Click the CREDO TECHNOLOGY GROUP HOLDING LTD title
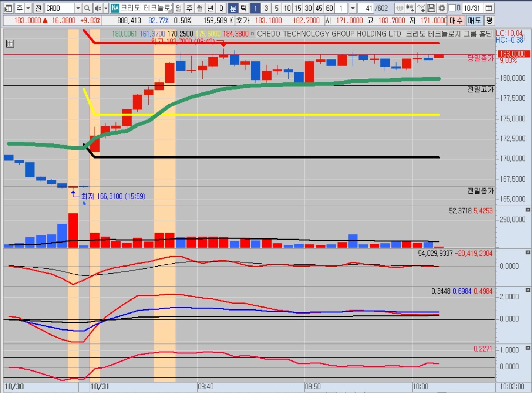Viewport: 532px width, 393px height. pyautogui.click(x=329, y=34)
